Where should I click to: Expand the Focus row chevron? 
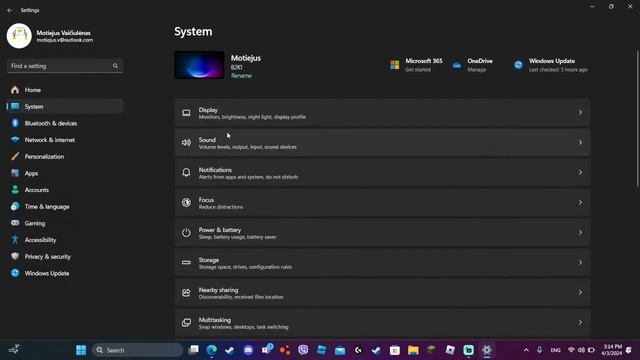580,202
